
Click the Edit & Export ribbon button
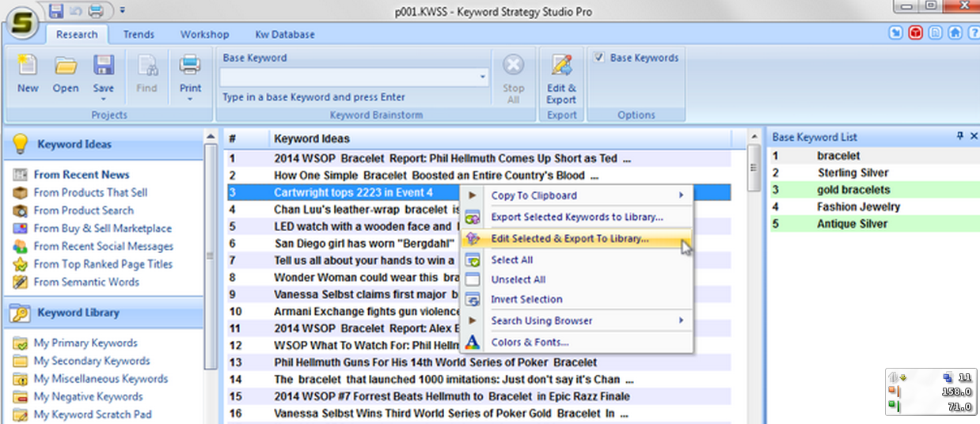(x=561, y=78)
